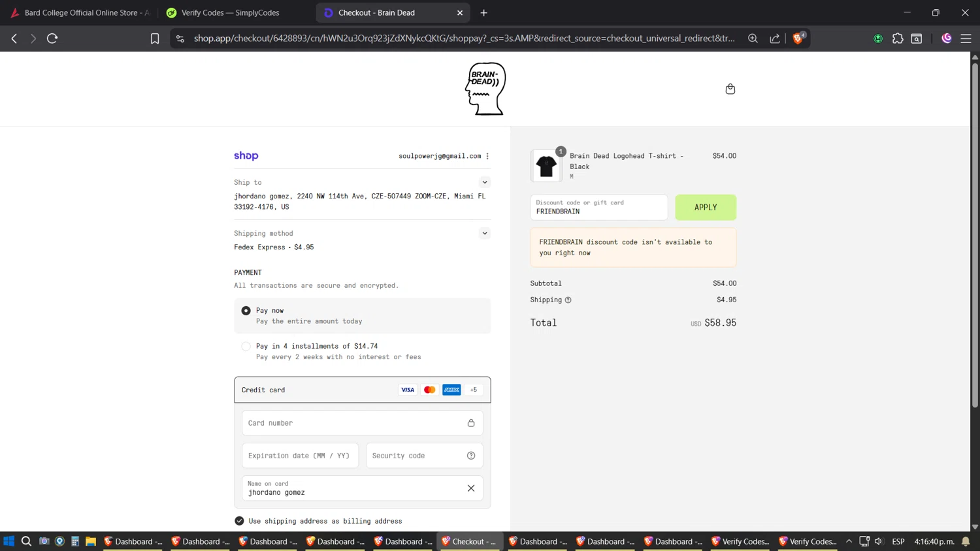Click the Shop logo
The image size is (980, 551).
click(246, 156)
